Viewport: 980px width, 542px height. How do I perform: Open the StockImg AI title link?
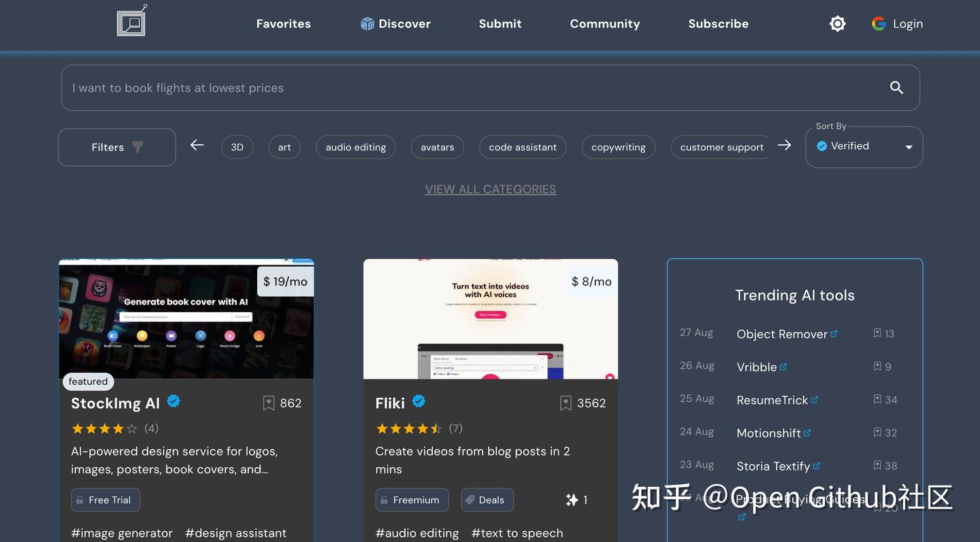coord(115,403)
